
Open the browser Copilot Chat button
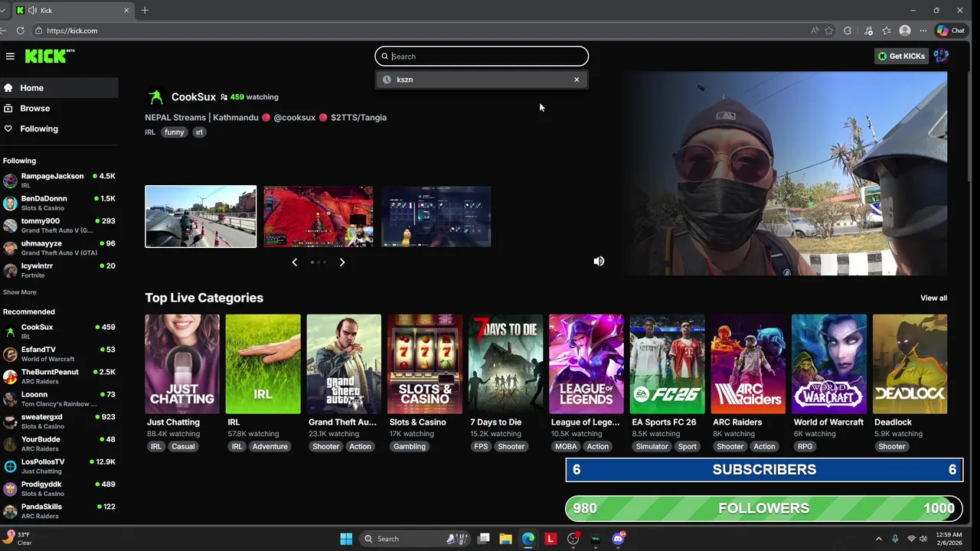click(951, 31)
